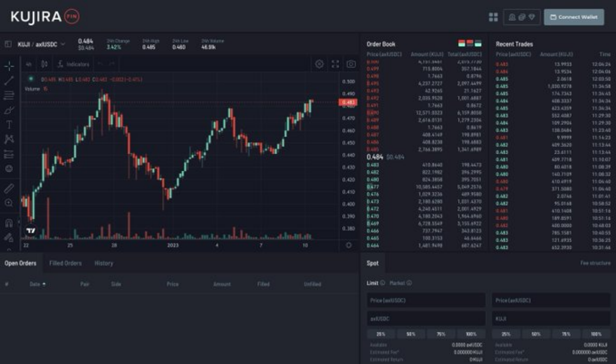Click the TradingView logo on chart

point(31,231)
